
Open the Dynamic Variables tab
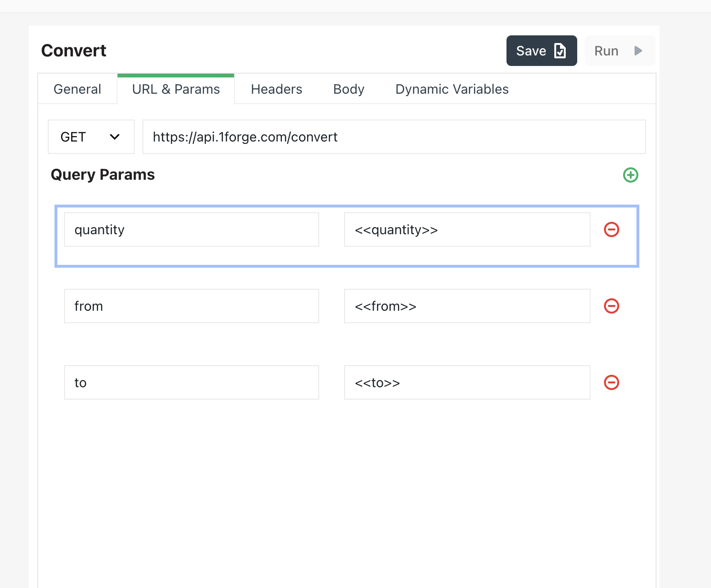(x=451, y=89)
